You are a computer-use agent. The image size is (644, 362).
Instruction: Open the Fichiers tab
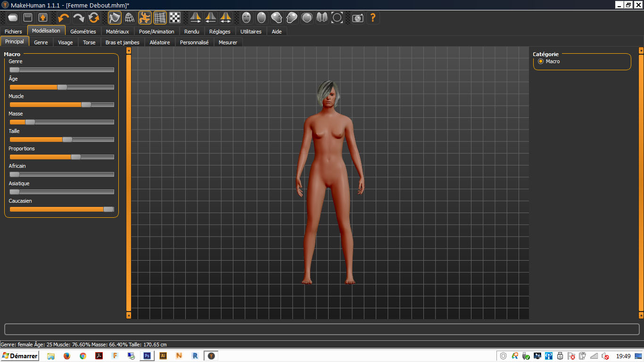14,32
